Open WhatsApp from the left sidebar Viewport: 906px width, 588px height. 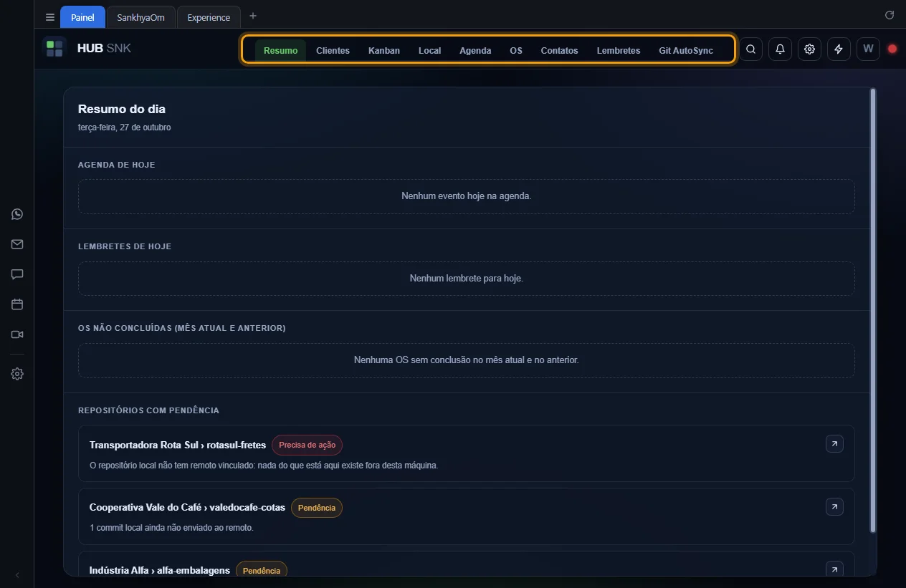point(17,214)
